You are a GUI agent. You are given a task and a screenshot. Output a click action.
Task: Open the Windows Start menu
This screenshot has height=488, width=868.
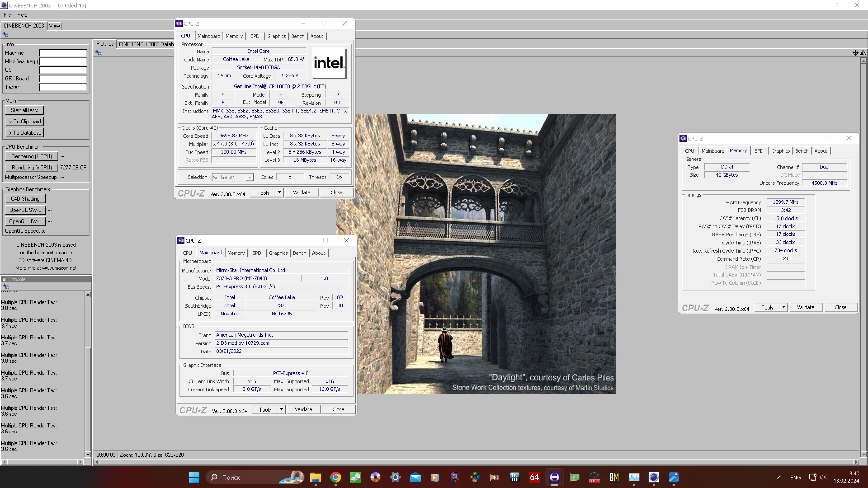[194, 477]
